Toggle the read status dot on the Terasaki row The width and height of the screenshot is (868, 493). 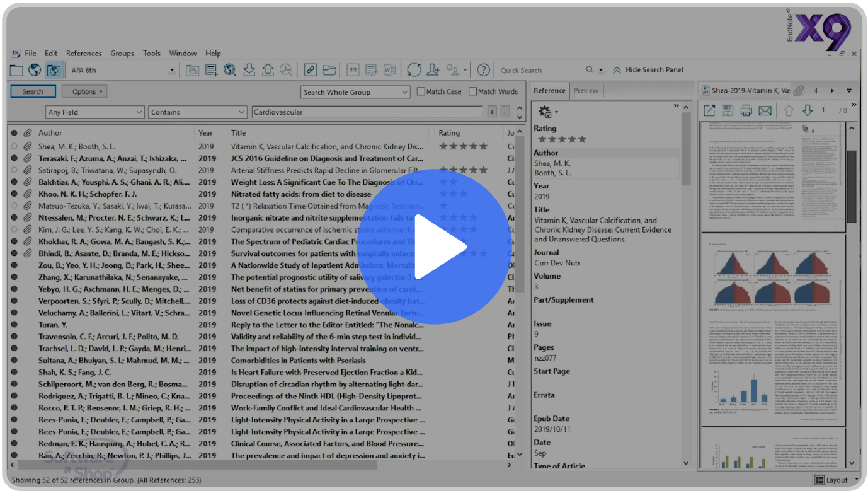14,158
